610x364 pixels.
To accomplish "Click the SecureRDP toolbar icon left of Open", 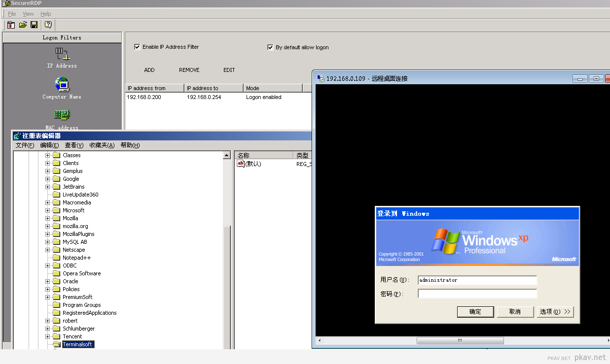I will (x=11, y=25).
